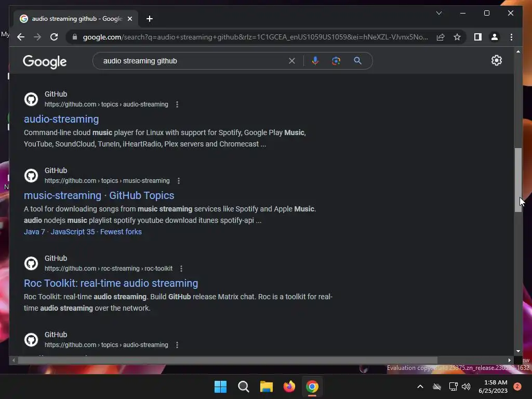Launch File Explorer from the taskbar

coord(267,387)
